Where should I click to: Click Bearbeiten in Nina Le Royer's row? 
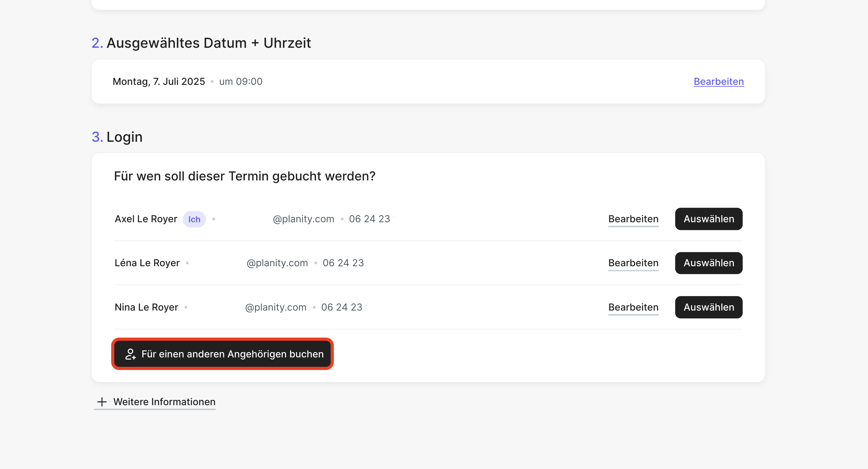point(633,307)
